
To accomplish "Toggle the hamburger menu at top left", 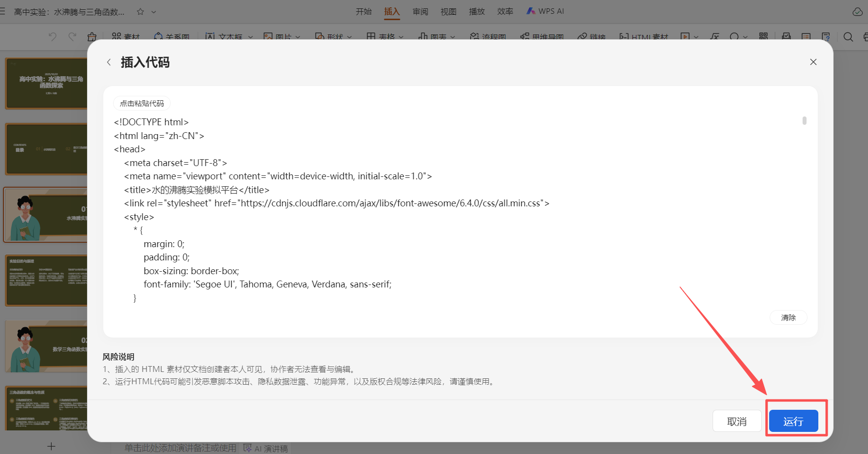I will pos(3,11).
